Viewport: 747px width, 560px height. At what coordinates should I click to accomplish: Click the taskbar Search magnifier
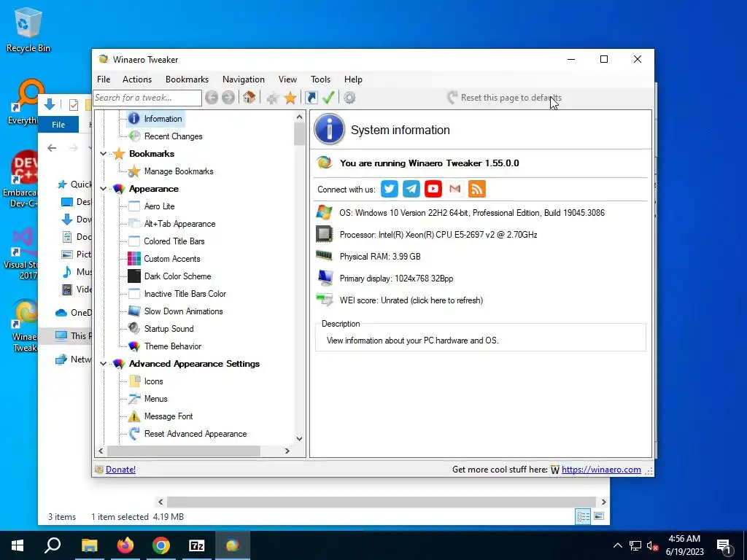(x=53, y=545)
